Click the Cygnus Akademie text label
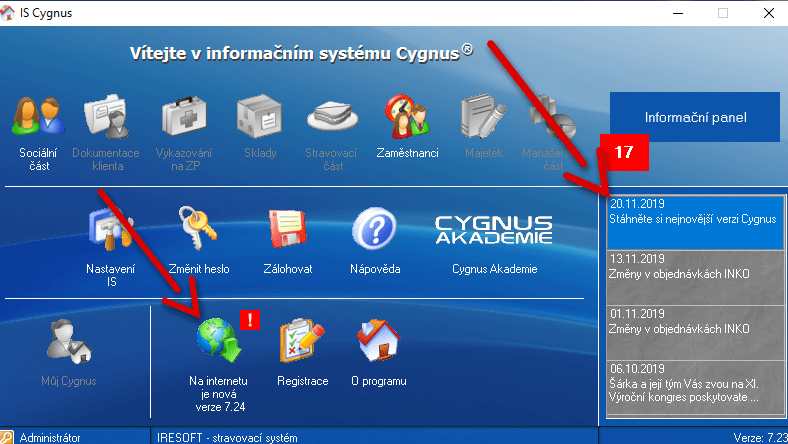Image resolution: width=788 pixels, height=444 pixels. pyautogui.click(x=495, y=269)
